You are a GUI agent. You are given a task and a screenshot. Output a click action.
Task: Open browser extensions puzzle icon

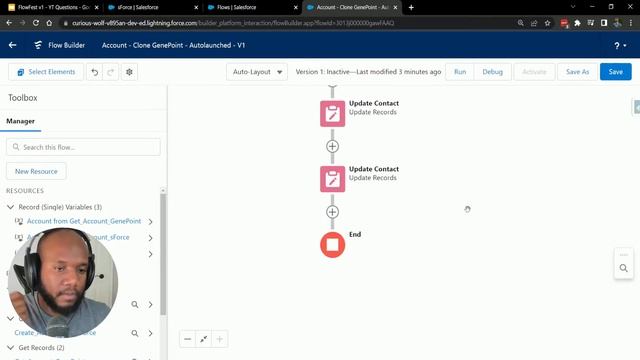pos(577,23)
